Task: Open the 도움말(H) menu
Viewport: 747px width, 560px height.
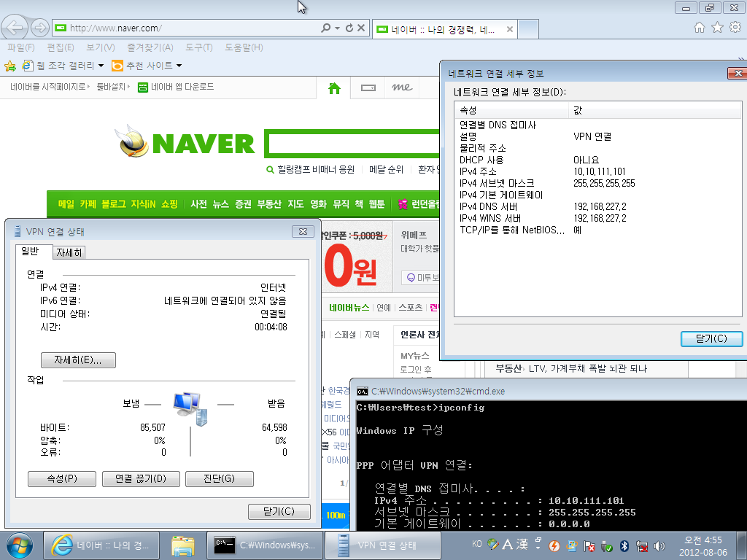Action: [244, 47]
